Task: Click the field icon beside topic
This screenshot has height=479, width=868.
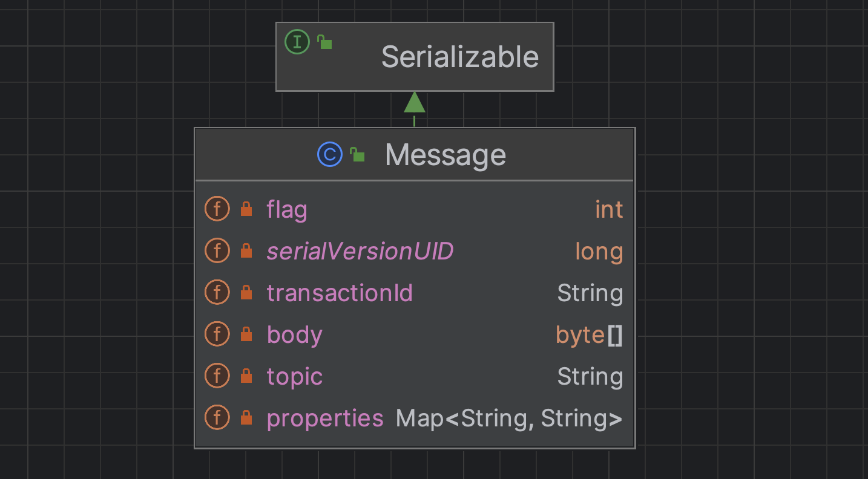Action: [x=217, y=376]
